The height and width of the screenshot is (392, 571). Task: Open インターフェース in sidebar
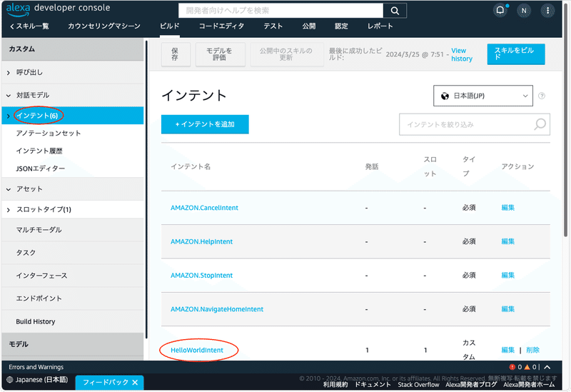(x=41, y=276)
